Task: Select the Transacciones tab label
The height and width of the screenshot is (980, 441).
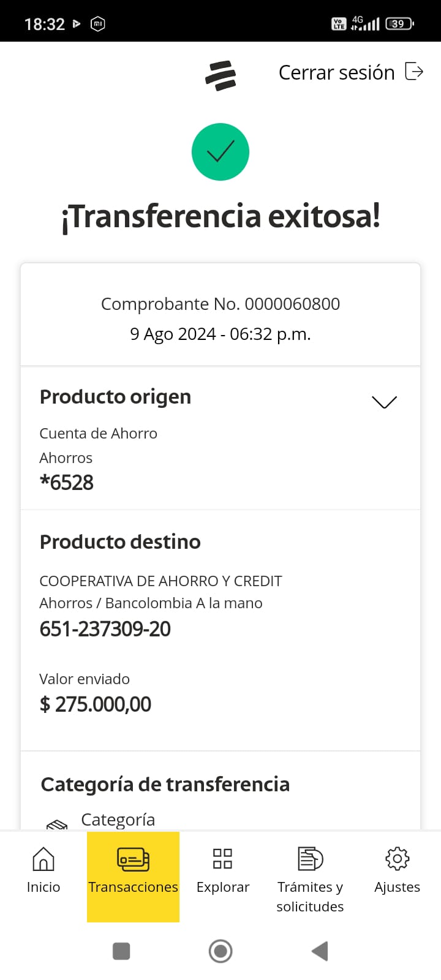Action: pos(133,887)
